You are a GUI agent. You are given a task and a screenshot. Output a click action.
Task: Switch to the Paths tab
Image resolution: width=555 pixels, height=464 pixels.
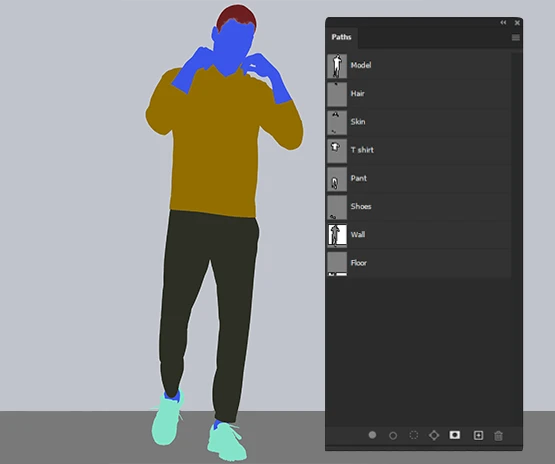(x=341, y=37)
